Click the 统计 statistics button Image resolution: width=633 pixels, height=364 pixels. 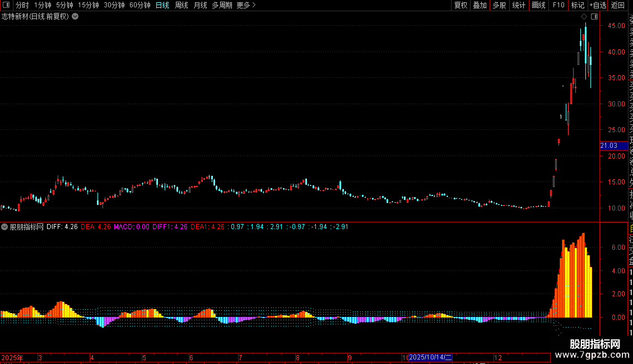pos(519,5)
